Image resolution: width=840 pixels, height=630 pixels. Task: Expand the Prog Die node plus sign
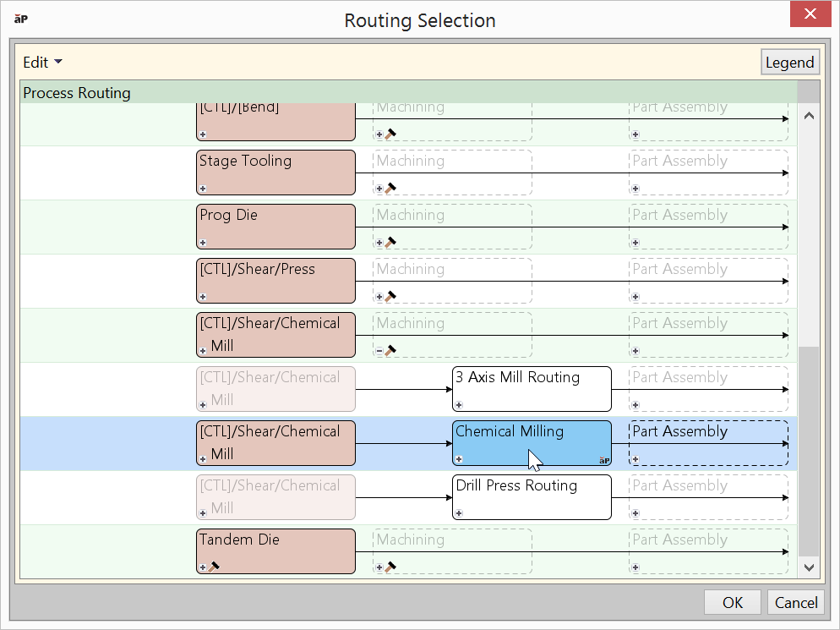tap(203, 243)
